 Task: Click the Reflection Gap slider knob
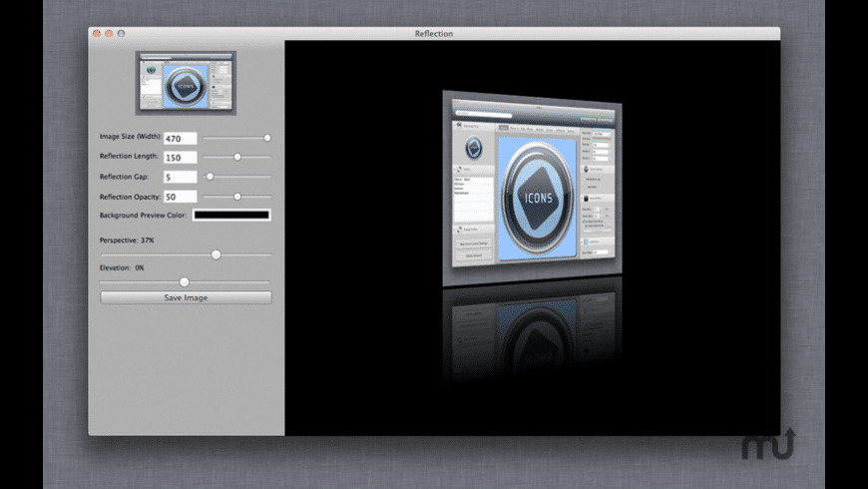pyautogui.click(x=210, y=177)
